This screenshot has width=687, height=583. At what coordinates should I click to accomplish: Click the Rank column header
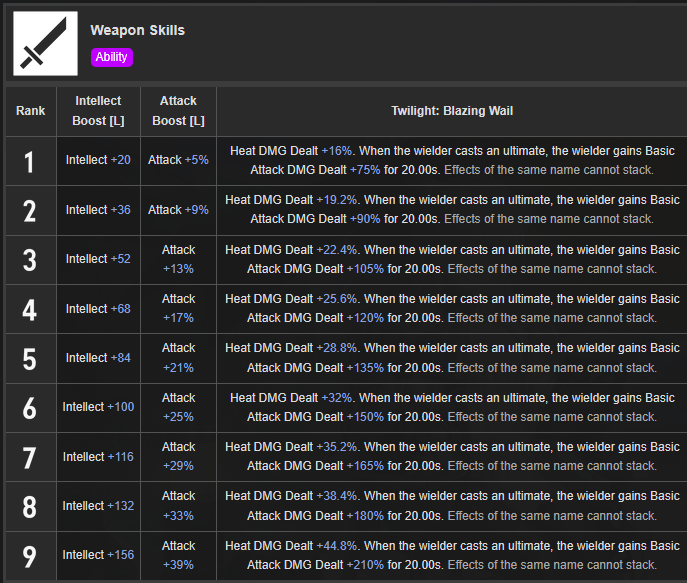tap(31, 111)
